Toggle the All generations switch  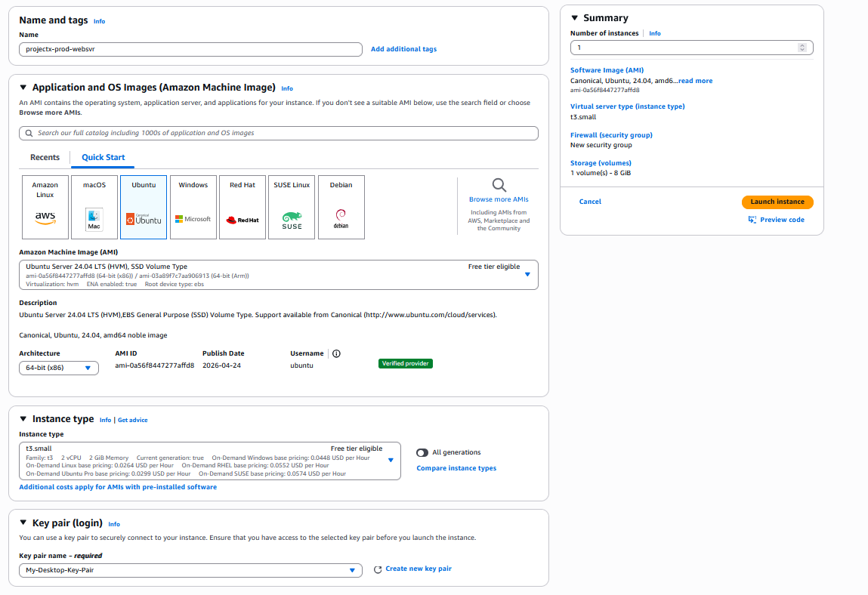tap(422, 453)
